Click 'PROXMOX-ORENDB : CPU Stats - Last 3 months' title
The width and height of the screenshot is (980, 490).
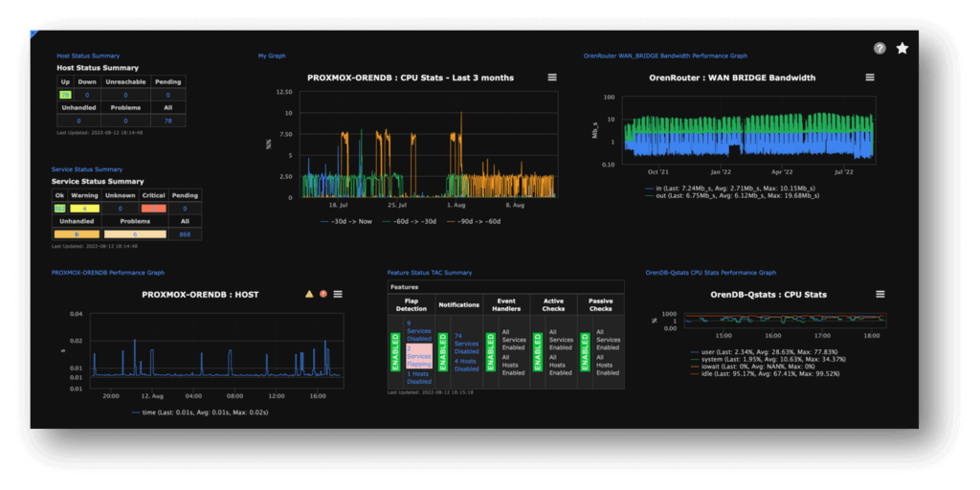[411, 78]
